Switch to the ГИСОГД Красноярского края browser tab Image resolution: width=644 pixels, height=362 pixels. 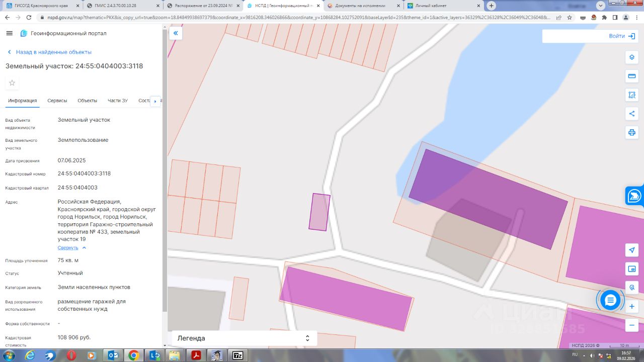(42, 6)
